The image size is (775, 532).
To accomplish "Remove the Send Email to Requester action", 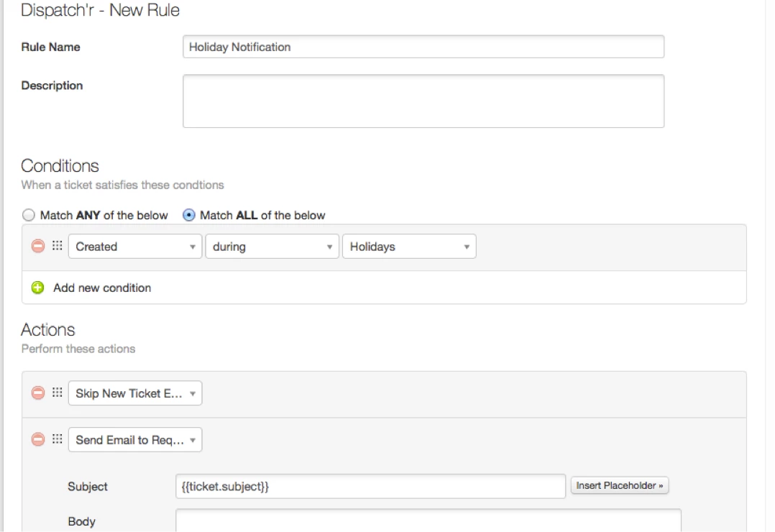I will pos(38,439).
